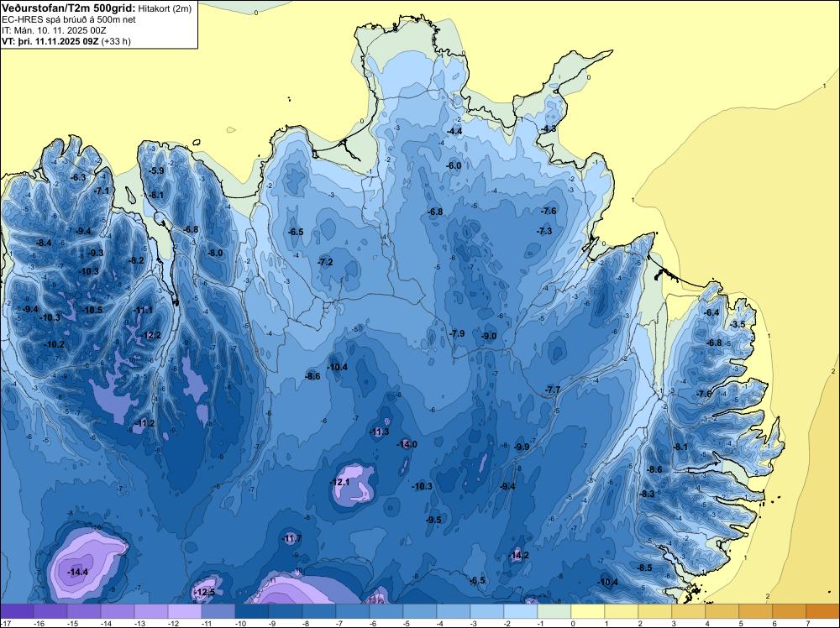
Task: Click the -9.9 temperature label
Action: click(522, 447)
